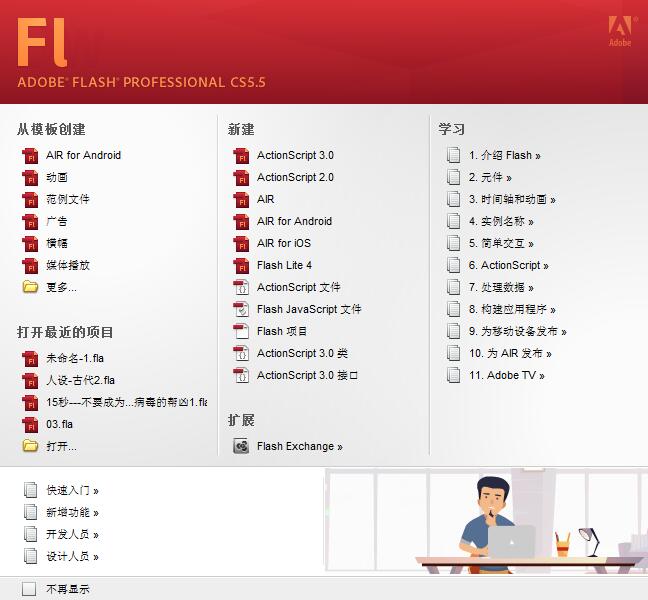Click the Fl icon beside 03.fla
648x600 pixels.
(30, 424)
